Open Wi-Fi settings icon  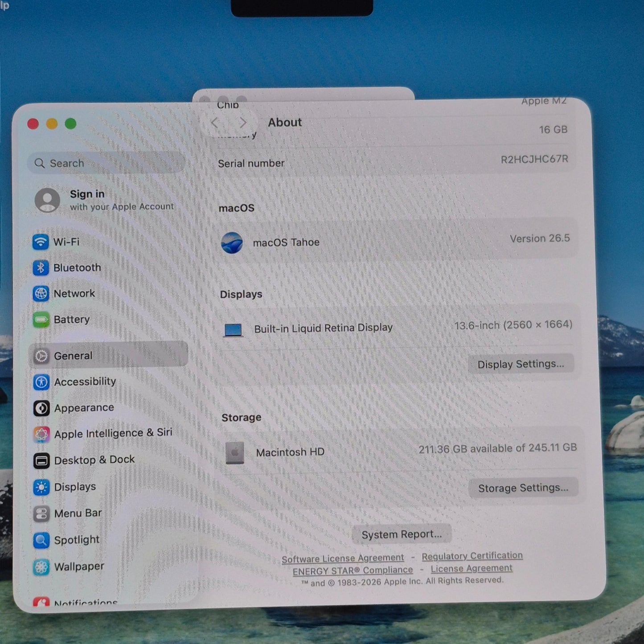[41, 242]
